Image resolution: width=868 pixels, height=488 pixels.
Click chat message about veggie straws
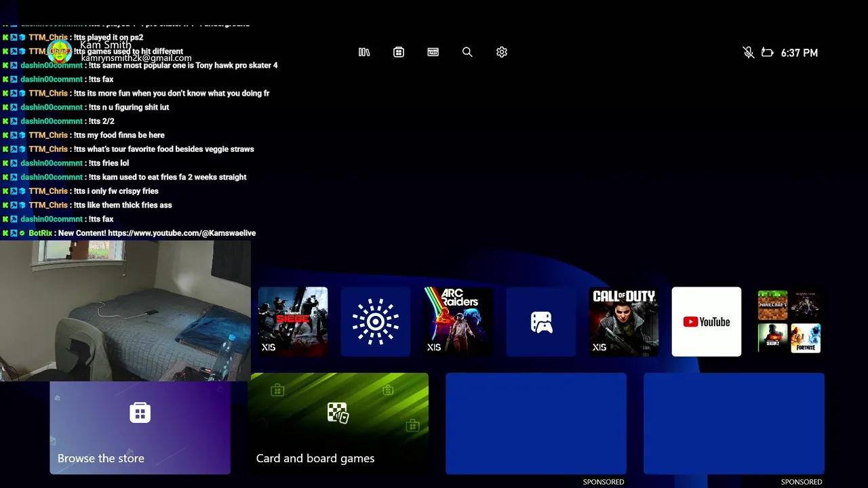(163, 149)
